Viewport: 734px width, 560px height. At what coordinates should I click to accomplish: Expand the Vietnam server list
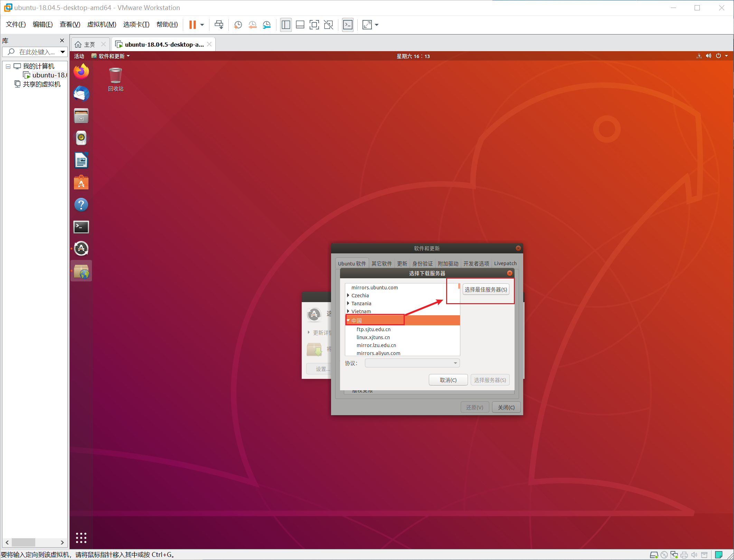[x=348, y=311]
